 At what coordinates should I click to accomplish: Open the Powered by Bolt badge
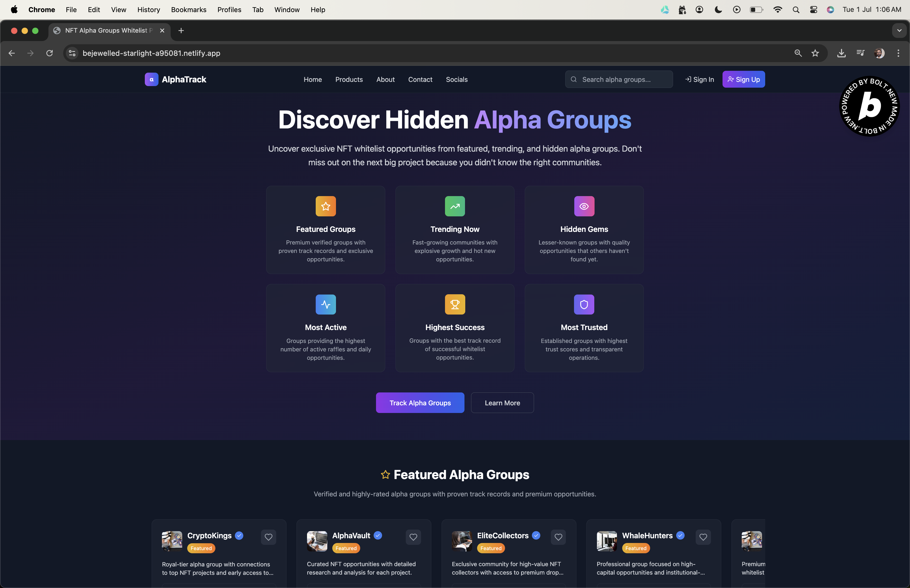click(869, 106)
